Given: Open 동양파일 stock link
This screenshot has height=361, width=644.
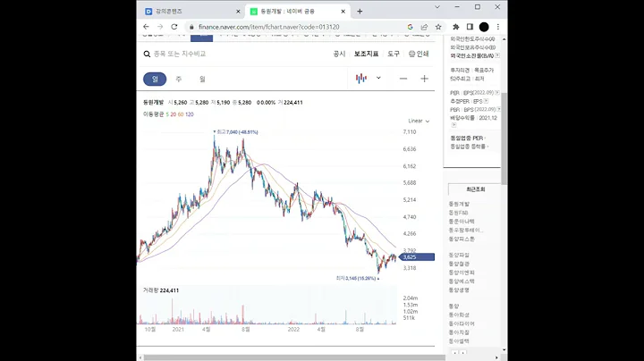Looking at the screenshot, I should tap(459, 256).
